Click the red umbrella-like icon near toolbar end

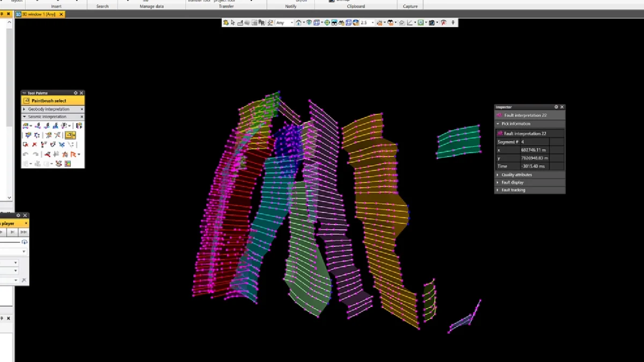[x=443, y=23]
